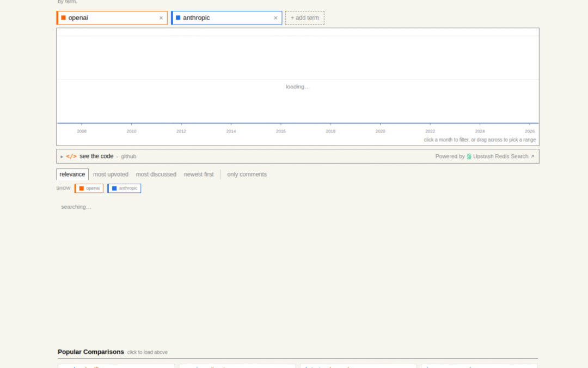Edit the openai term field
This screenshot has width=588, height=368.
tap(112, 17)
